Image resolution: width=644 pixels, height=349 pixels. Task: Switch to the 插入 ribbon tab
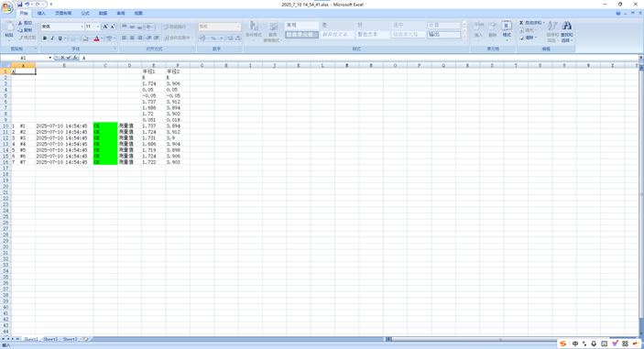41,14
